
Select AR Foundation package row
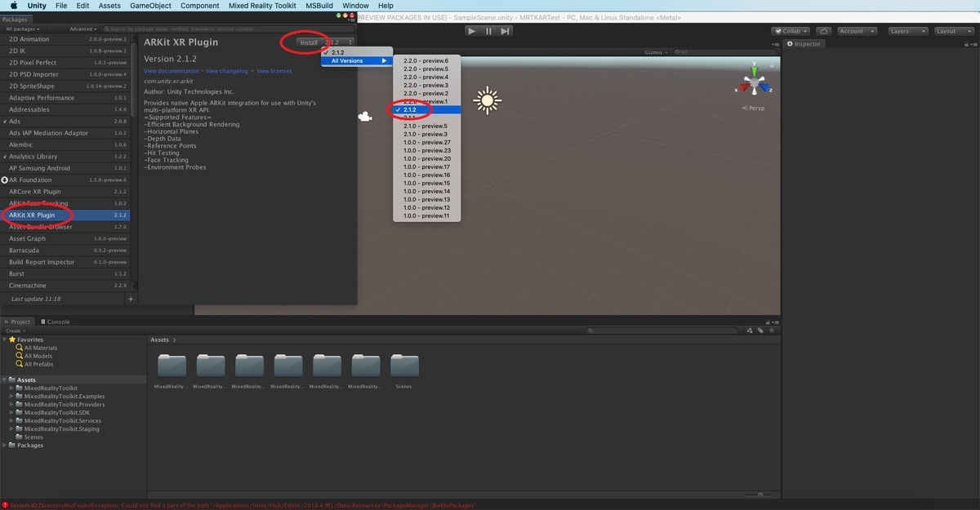(x=65, y=180)
